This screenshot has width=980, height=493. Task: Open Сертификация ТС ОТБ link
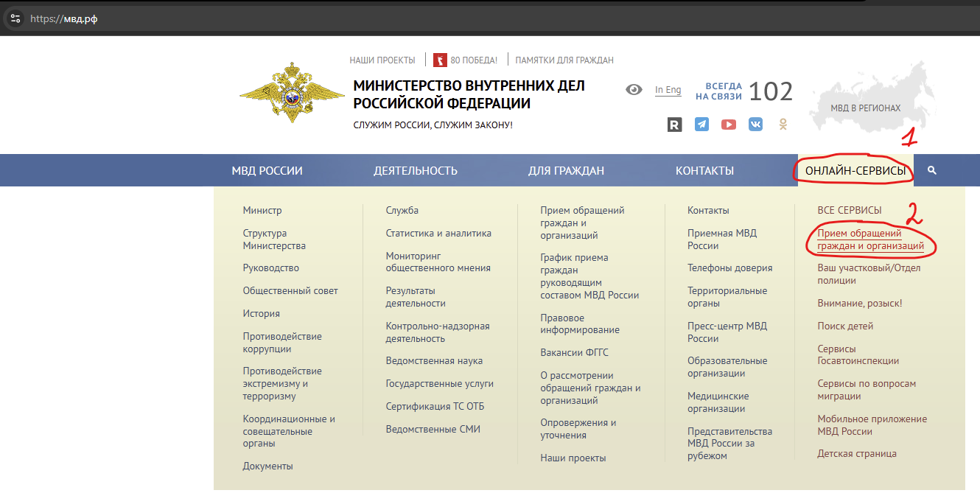tap(435, 406)
